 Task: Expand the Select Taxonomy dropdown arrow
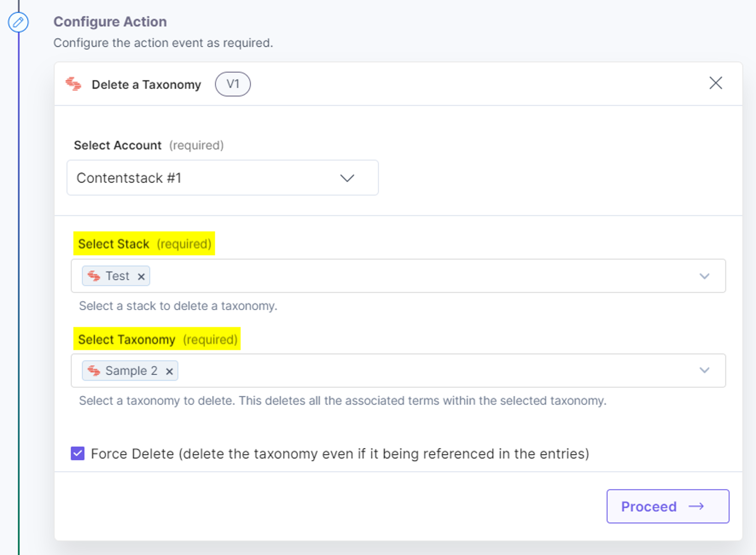point(704,370)
